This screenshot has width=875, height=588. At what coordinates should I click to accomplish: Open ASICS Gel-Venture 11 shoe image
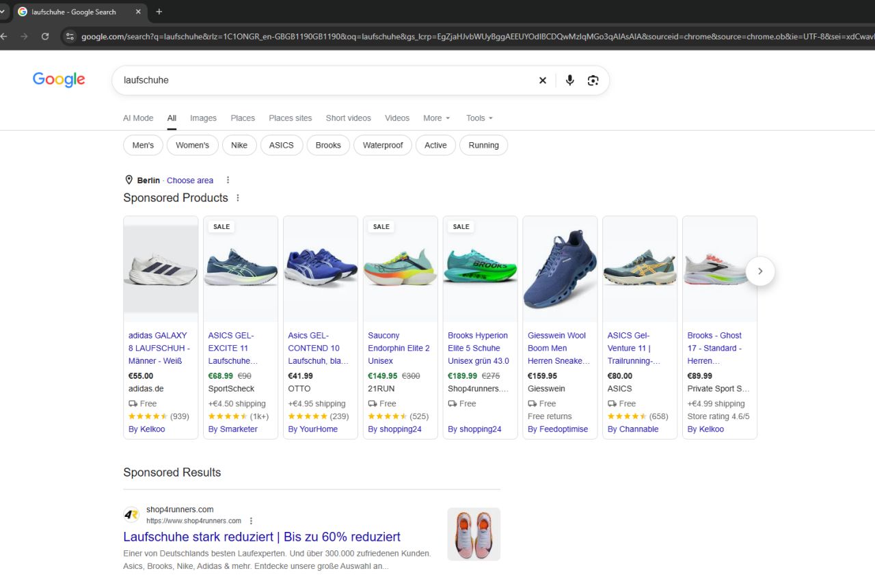pyautogui.click(x=640, y=269)
